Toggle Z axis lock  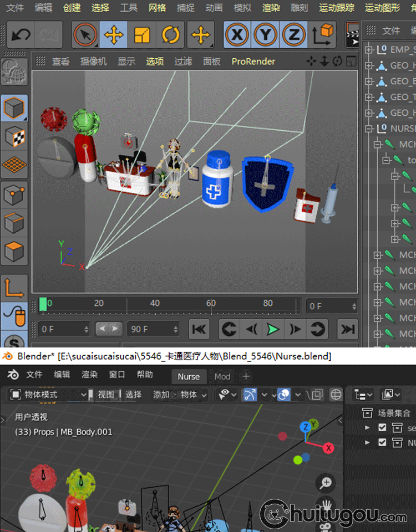[293, 35]
